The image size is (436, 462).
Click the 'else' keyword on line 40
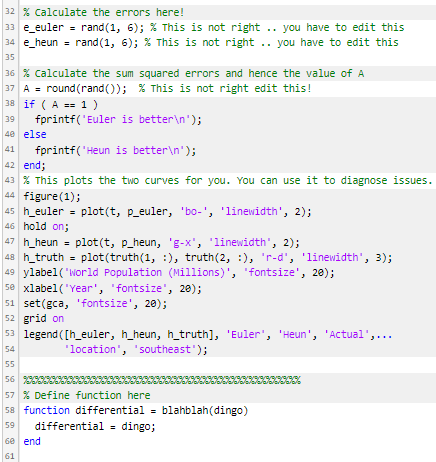(35, 135)
